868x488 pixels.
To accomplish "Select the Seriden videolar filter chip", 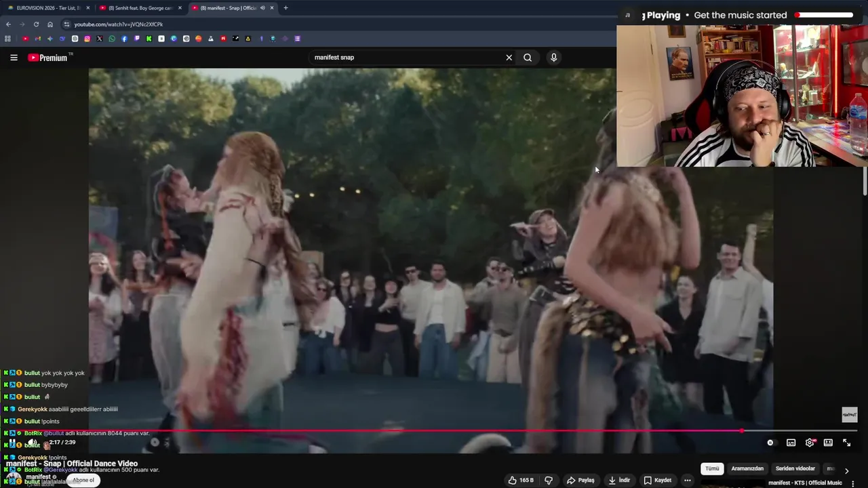I will 795,468.
